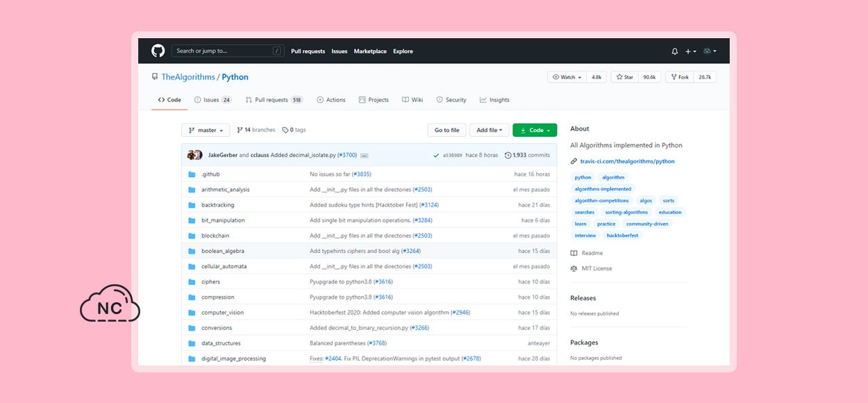Click the sorting-algorithms topic tag
Viewport: 868px width, 403px height.
[x=626, y=213]
